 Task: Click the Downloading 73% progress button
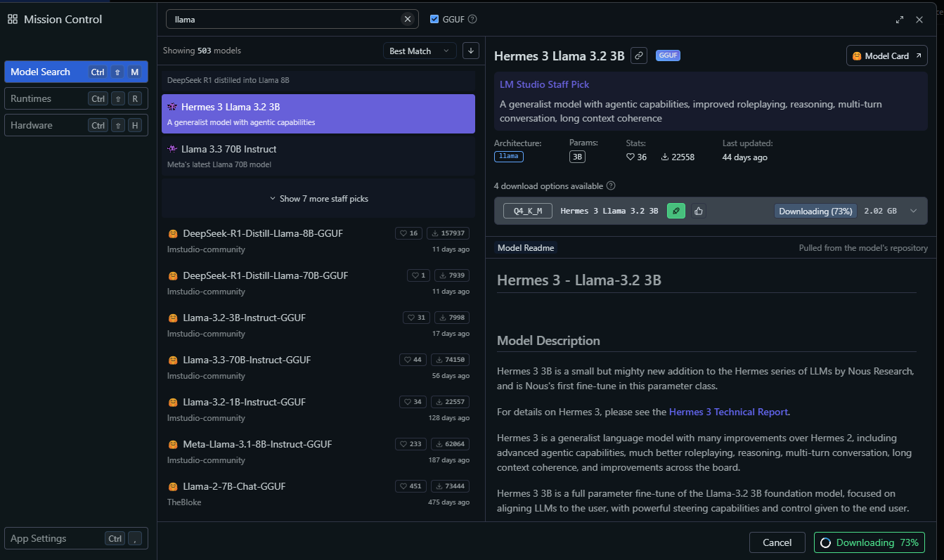pyautogui.click(x=869, y=542)
